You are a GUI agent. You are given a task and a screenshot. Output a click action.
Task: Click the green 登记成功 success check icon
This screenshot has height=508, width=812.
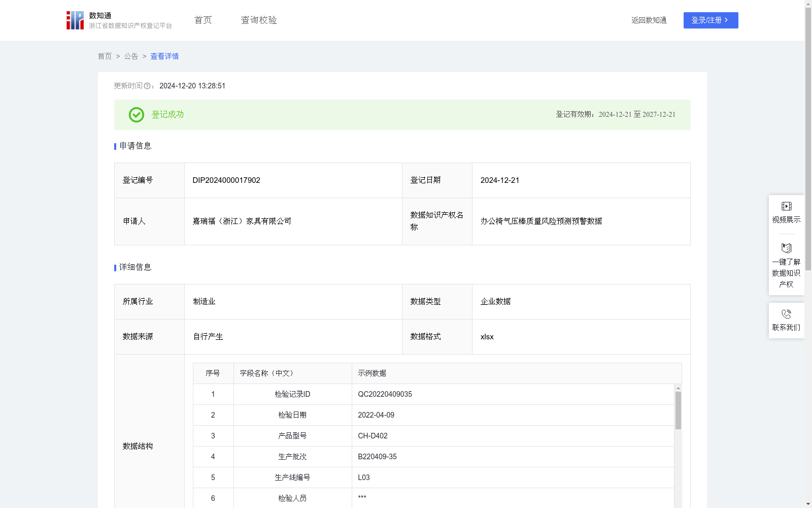(x=136, y=115)
